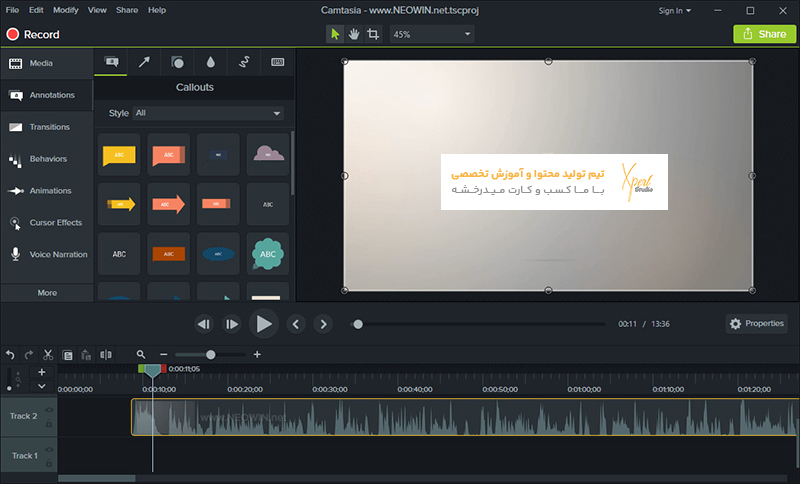Open the Shapes annotation tab
Screen dimensions: 800x484
coord(178,62)
